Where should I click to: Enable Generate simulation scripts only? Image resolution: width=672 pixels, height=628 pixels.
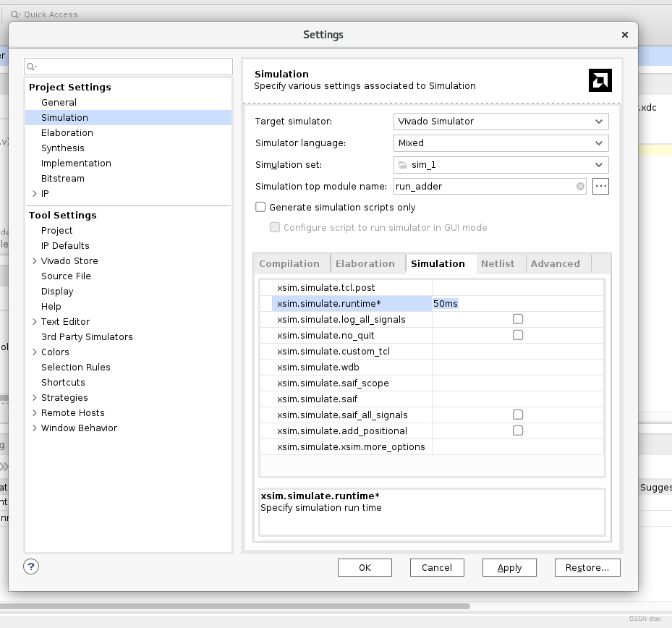click(260, 207)
